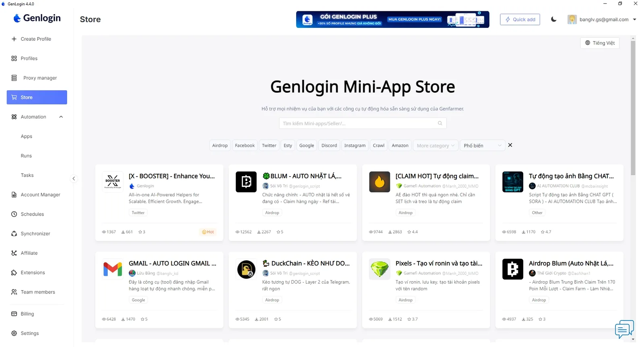The image size is (644, 347).
Task: Clear filters with the X icon
Action: pos(510,145)
